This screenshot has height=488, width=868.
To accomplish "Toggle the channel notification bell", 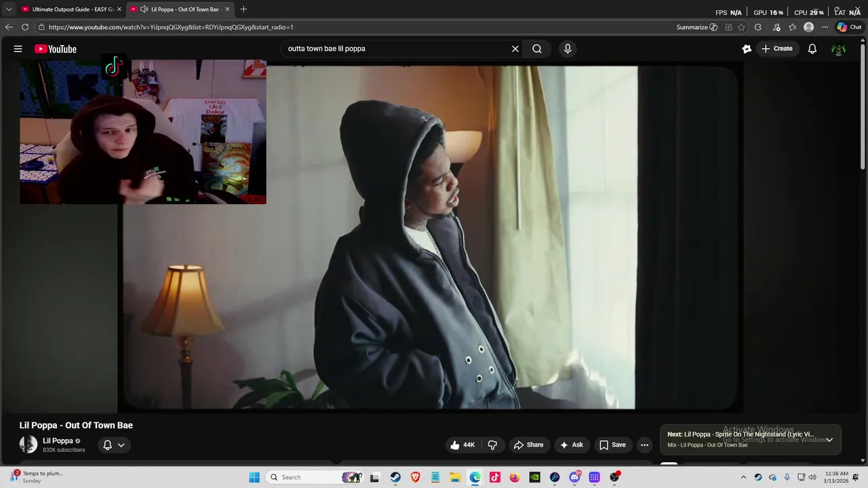I will 107,445.
